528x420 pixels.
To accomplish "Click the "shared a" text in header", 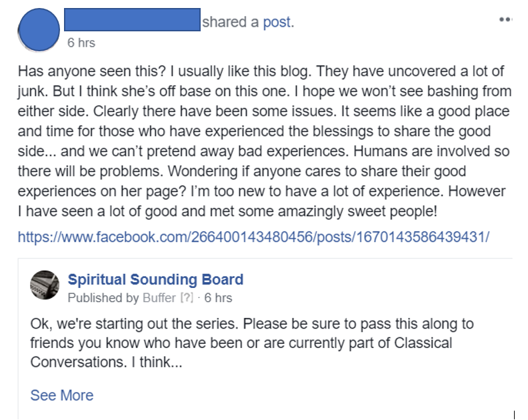I will [231, 22].
